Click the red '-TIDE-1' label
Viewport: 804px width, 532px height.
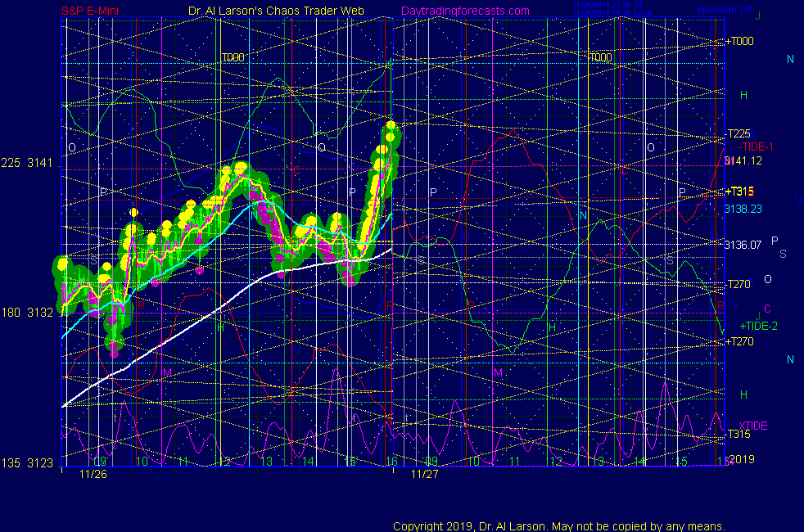click(756, 147)
